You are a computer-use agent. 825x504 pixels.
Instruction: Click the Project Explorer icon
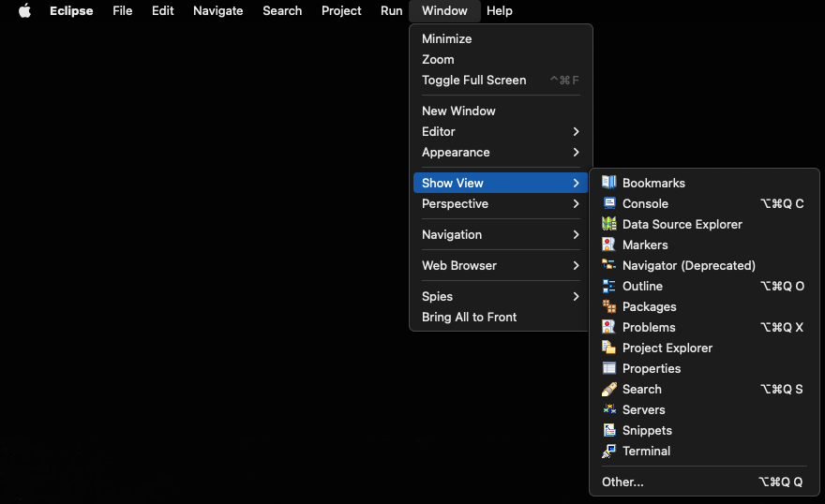point(608,348)
